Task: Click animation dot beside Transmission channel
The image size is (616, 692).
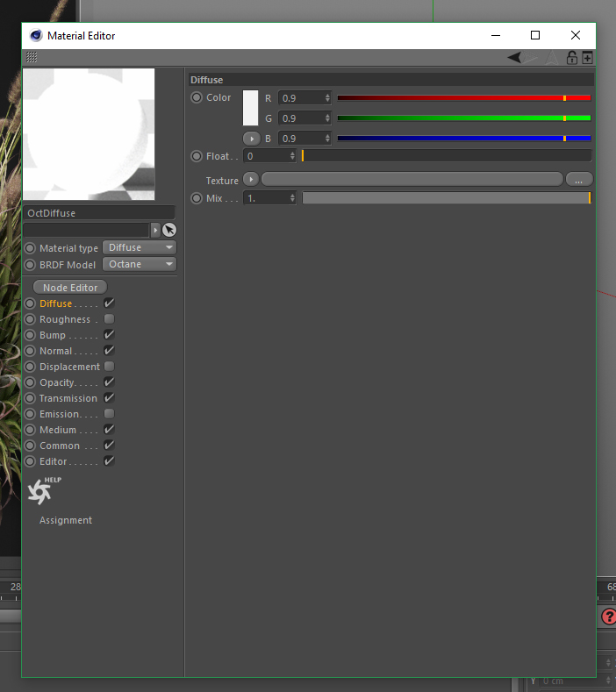Action: pos(30,398)
